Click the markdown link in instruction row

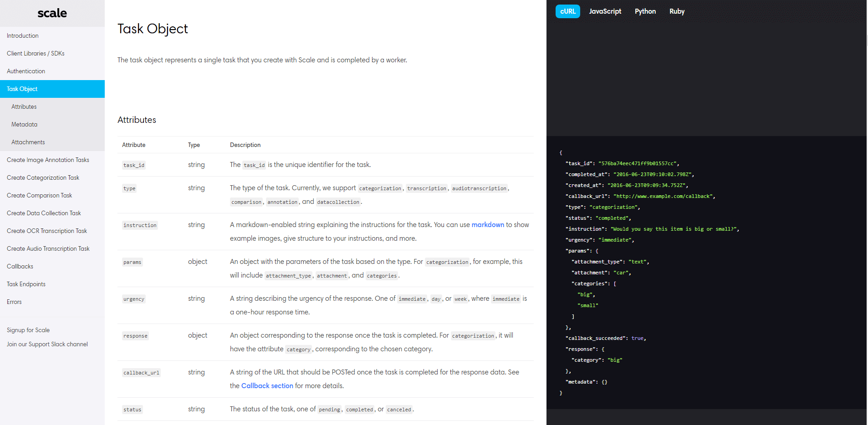[x=488, y=224]
